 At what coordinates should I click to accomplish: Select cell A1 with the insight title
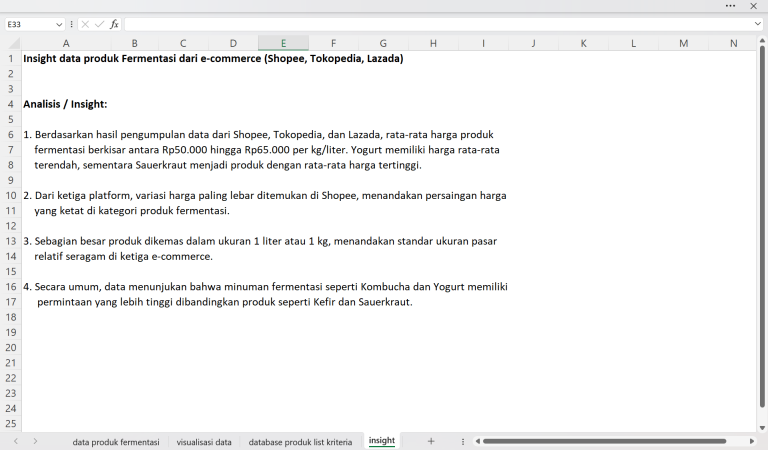pos(66,58)
